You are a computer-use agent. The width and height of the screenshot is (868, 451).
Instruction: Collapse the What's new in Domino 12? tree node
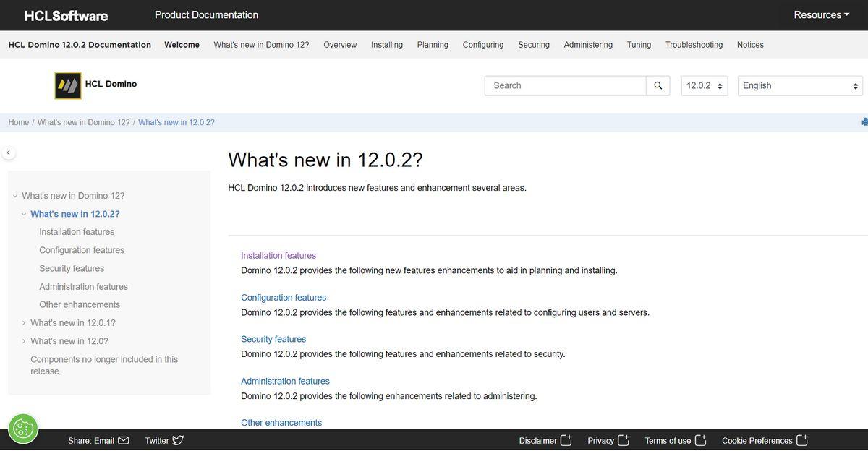pyautogui.click(x=15, y=196)
